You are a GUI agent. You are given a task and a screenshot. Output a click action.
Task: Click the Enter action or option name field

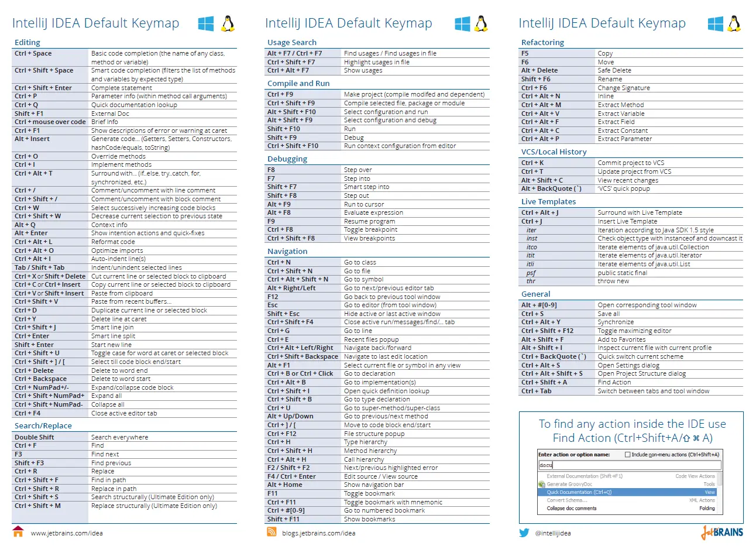click(x=630, y=465)
